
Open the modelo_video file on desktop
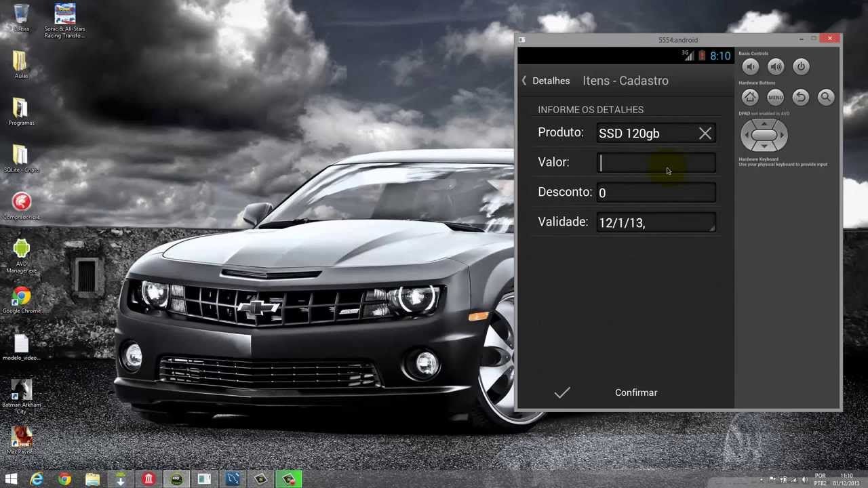(21, 347)
